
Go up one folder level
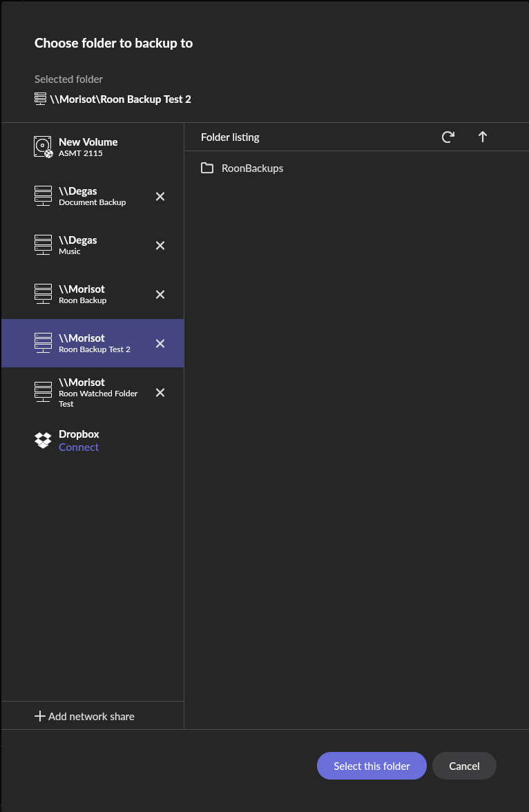point(482,137)
